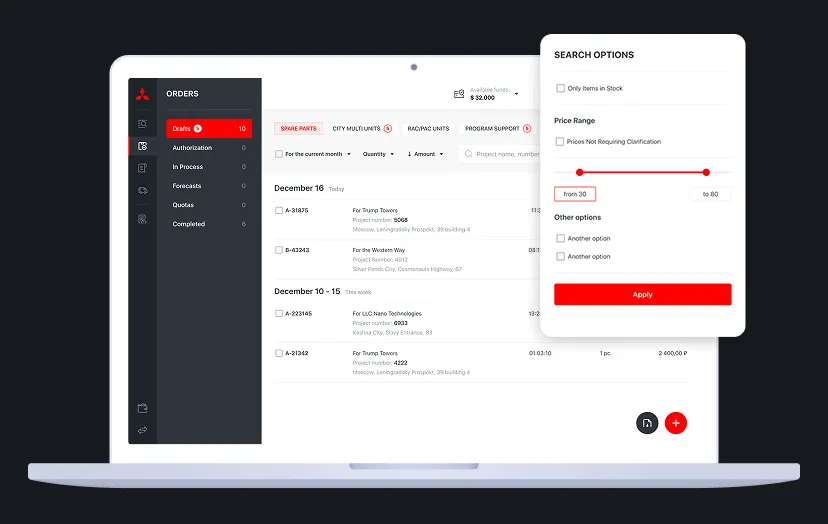The image size is (828, 524).
Task: Open the Authorization orders section
Action: 192,148
